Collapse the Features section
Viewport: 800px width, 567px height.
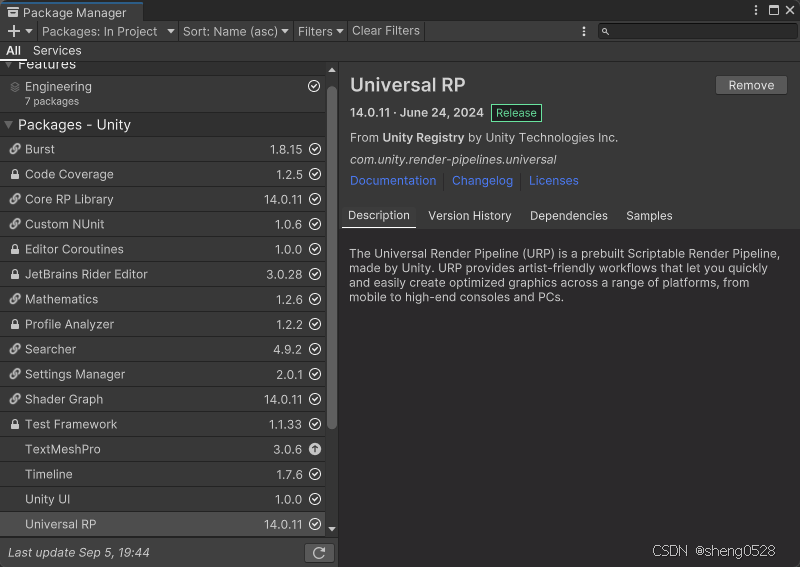[x=9, y=65]
